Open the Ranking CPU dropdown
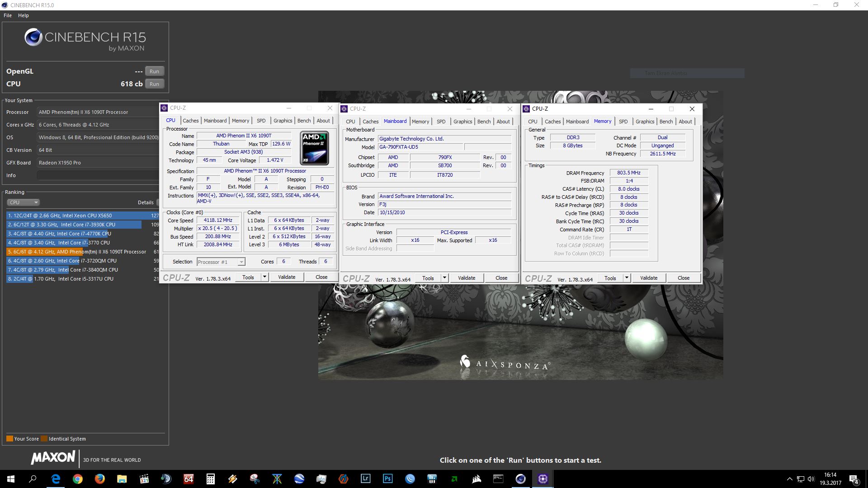This screenshot has height=488, width=868. [24, 202]
